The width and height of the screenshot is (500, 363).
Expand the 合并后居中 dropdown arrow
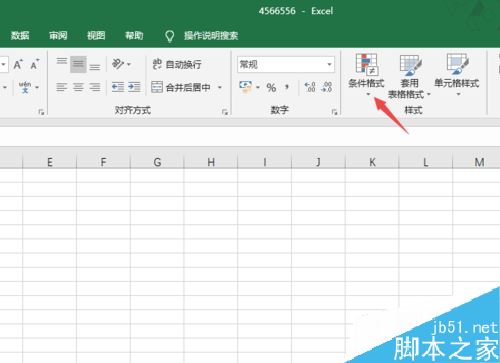click(220, 87)
